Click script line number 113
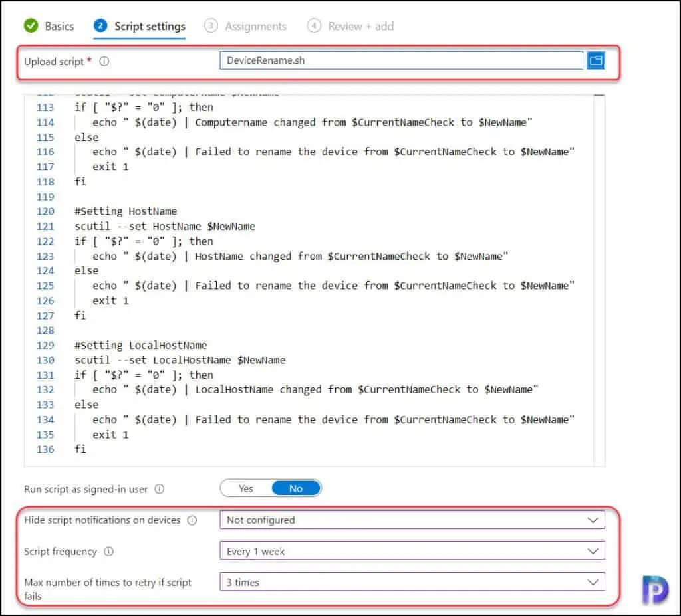The width and height of the screenshot is (681, 616). (45, 107)
